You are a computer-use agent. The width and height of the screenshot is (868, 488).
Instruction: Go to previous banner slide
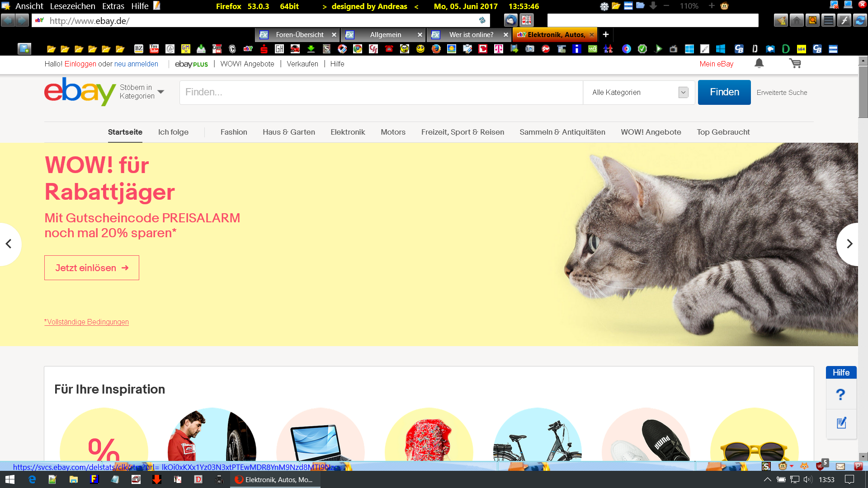[x=9, y=244]
